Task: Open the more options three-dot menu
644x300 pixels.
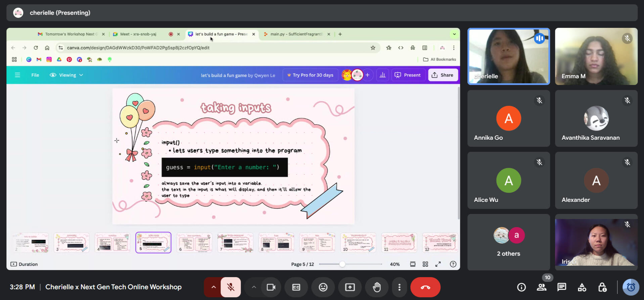Action: tap(399, 287)
